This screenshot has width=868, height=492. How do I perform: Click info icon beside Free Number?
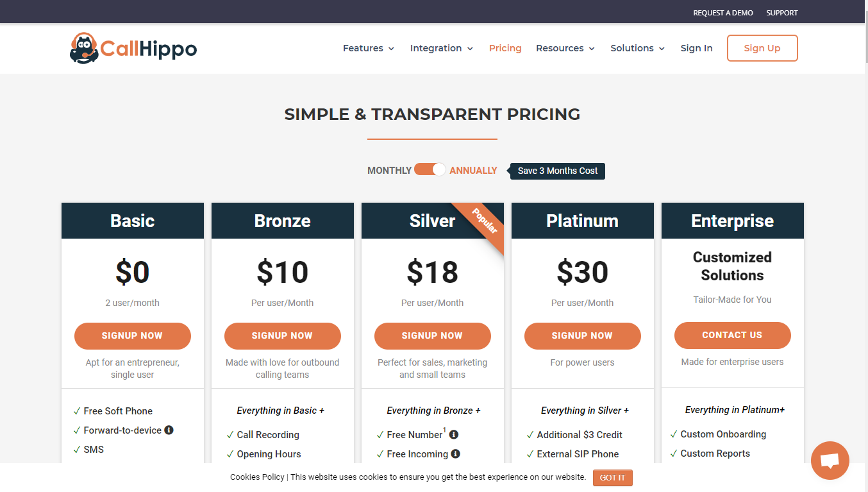(x=454, y=434)
